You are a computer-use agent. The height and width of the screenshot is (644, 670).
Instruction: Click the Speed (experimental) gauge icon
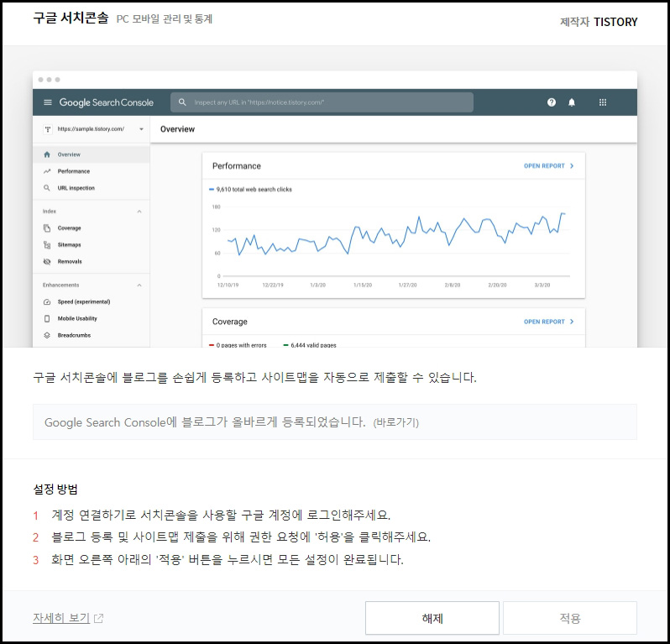[x=47, y=301]
